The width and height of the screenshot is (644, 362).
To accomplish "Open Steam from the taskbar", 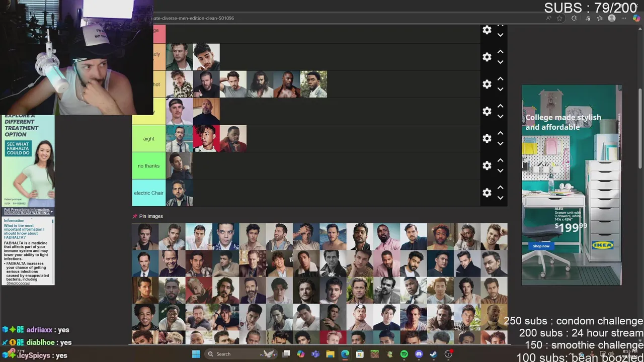I will 433,354.
